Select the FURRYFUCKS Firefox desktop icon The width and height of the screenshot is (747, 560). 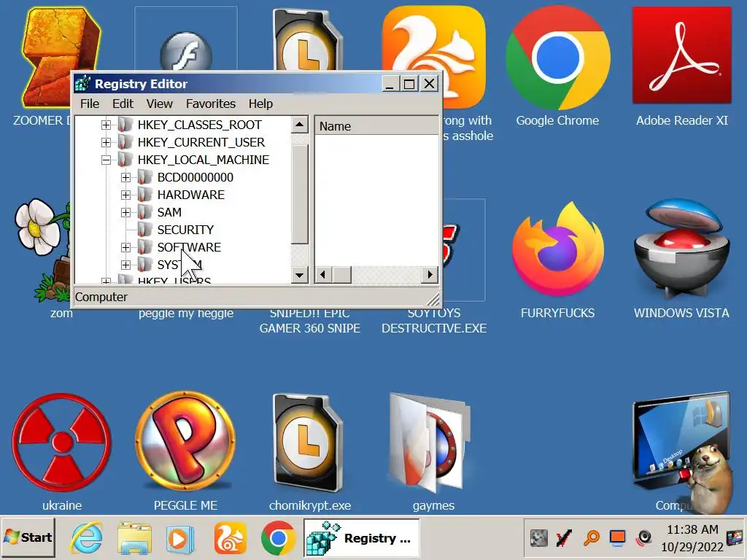pyautogui.click(x=557, y=249)
